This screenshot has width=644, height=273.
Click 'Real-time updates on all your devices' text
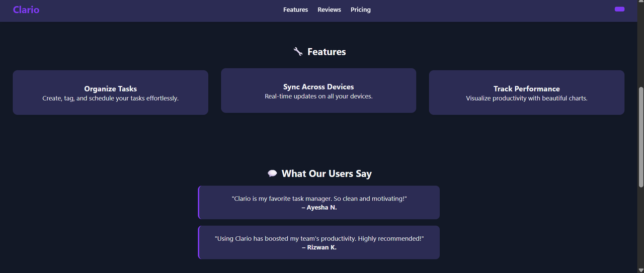click(x=318, y=96)
